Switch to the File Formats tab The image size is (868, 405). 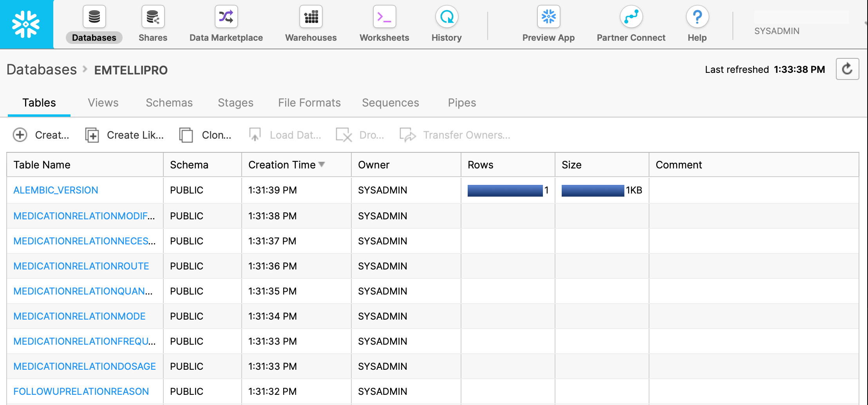coord(309,103)
